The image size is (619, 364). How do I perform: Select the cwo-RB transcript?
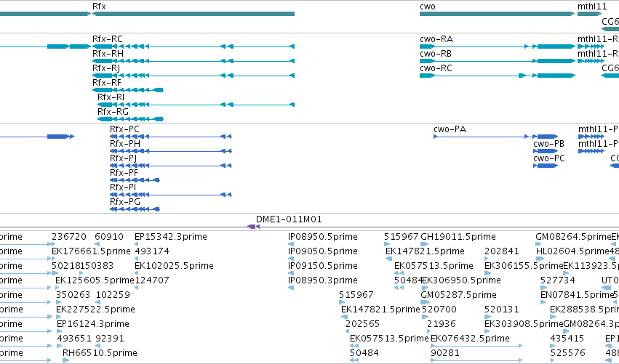[436, 54]
